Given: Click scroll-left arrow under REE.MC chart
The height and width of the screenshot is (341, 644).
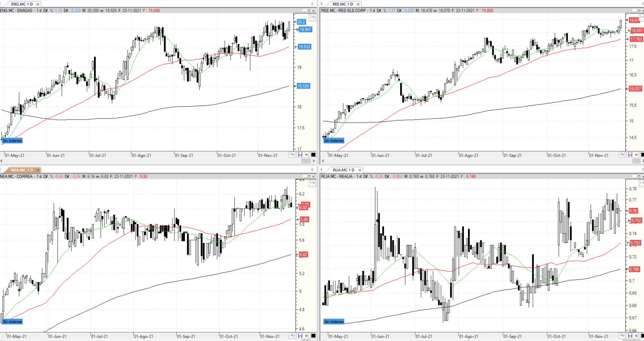Looking at the screenshot, I should pyautogui.click(x=323, y=161).
